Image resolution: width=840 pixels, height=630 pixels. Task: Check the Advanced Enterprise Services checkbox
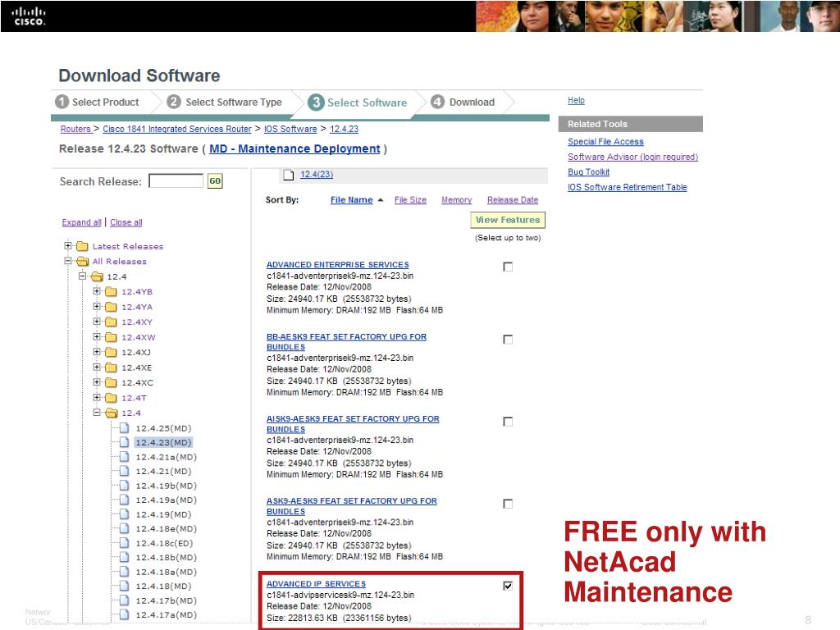click(508, 267)
